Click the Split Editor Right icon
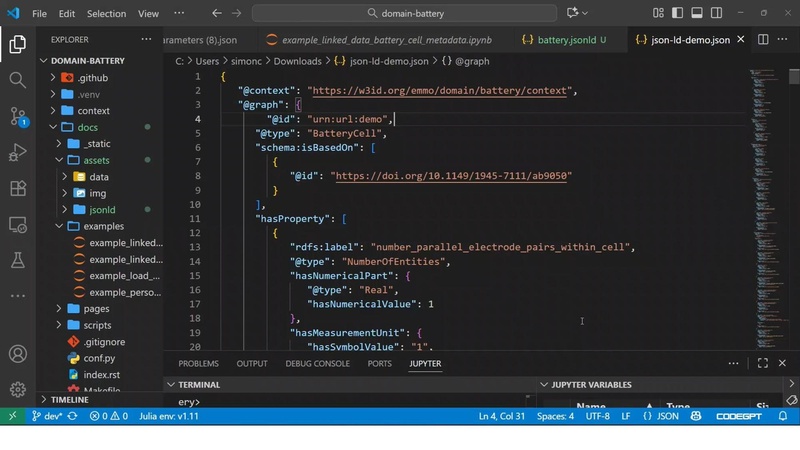 [762, 40]
